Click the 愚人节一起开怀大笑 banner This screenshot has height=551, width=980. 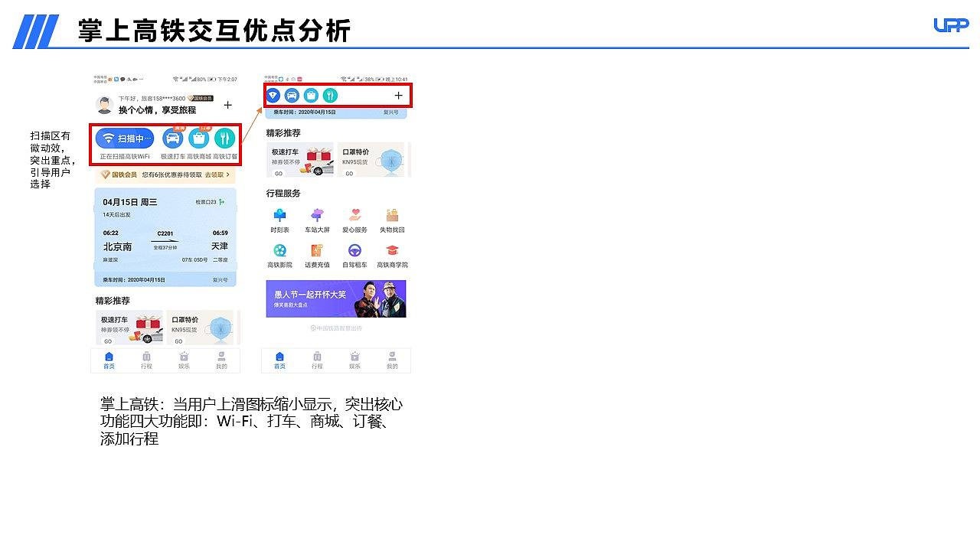336,298
